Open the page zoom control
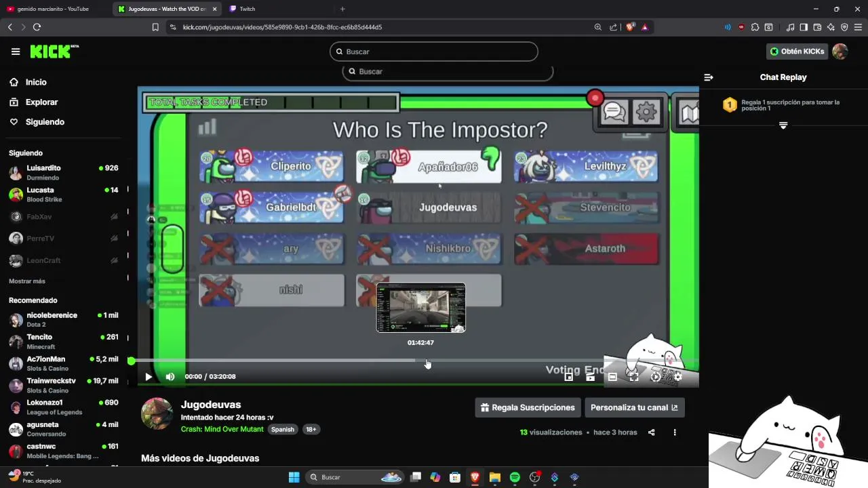 pyautogui.click(x=598, y=27)
